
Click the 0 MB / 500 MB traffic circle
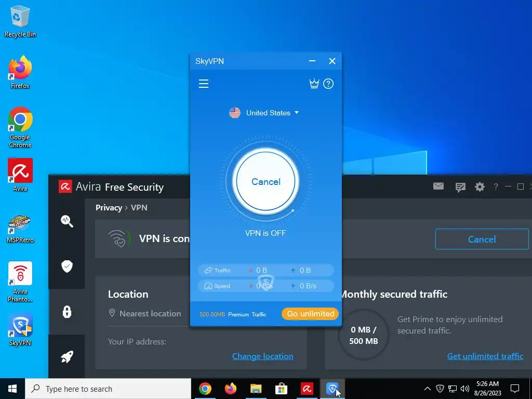(x=363, y=335)
